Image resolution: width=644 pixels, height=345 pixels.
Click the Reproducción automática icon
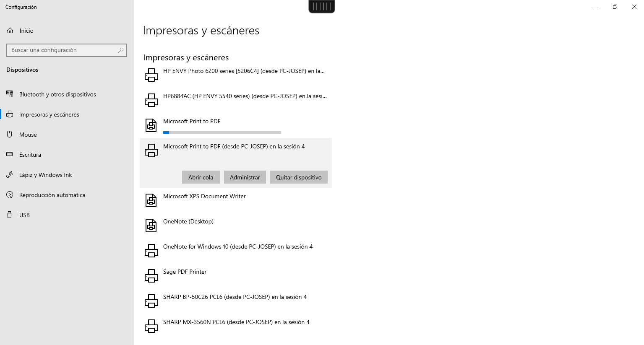[x=10, y=195]
